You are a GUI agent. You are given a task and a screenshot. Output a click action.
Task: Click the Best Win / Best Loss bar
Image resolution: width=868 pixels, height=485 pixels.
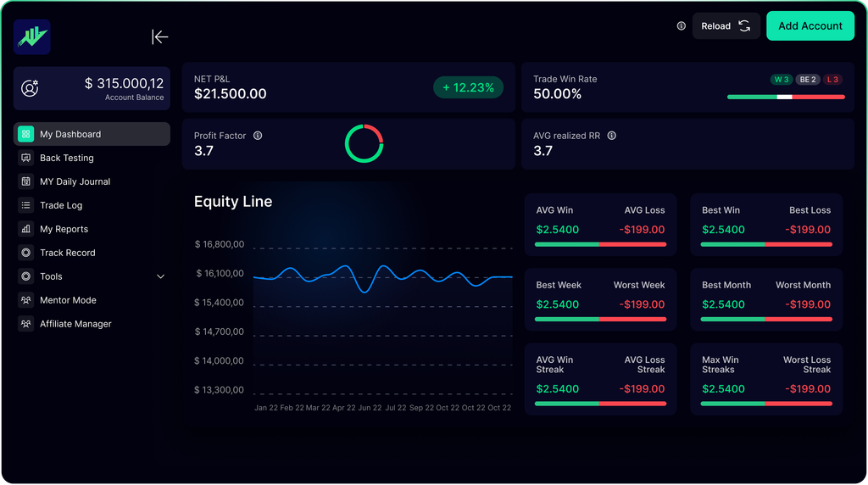point(766,244)
